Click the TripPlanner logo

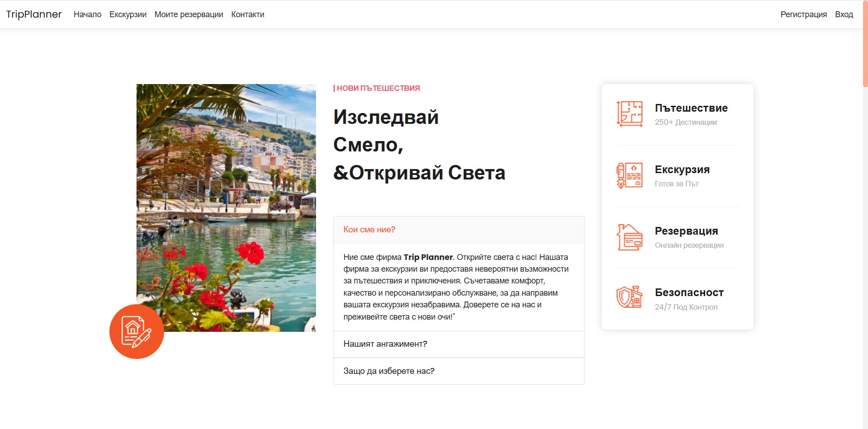pos(34,14)
